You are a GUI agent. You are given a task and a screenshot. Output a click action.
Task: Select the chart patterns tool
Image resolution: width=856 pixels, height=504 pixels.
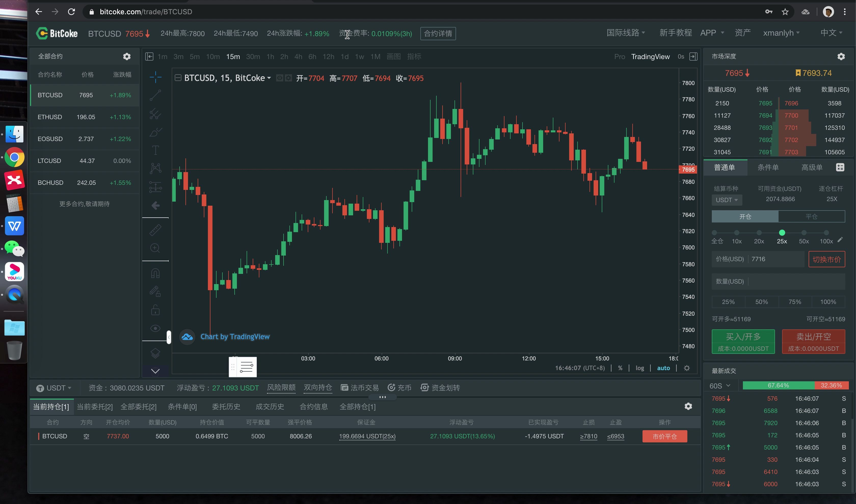(155, 168)
